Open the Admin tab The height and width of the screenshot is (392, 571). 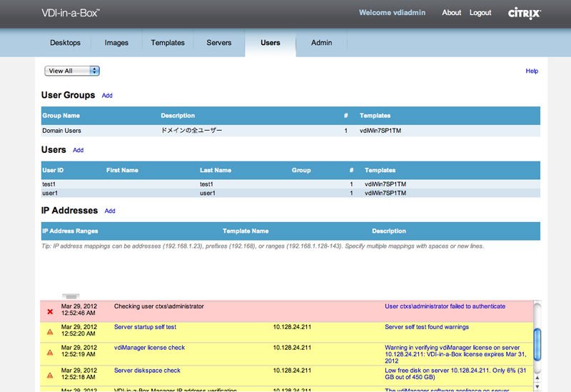click(322, 43)
